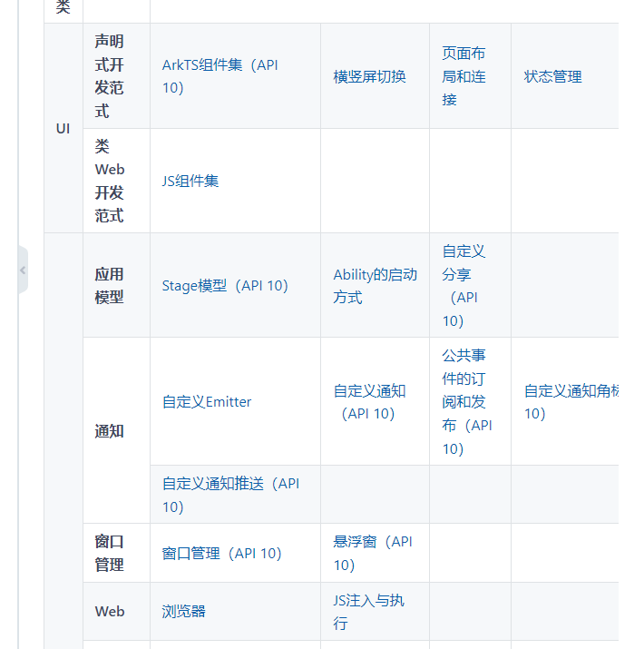Open the 自定义Emitter link
This screenshot has height=649, width=644.
point(207,401)
